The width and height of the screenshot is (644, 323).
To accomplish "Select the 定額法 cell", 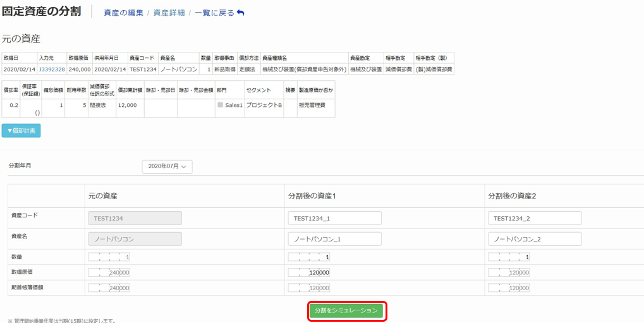I will pos(249,70).
